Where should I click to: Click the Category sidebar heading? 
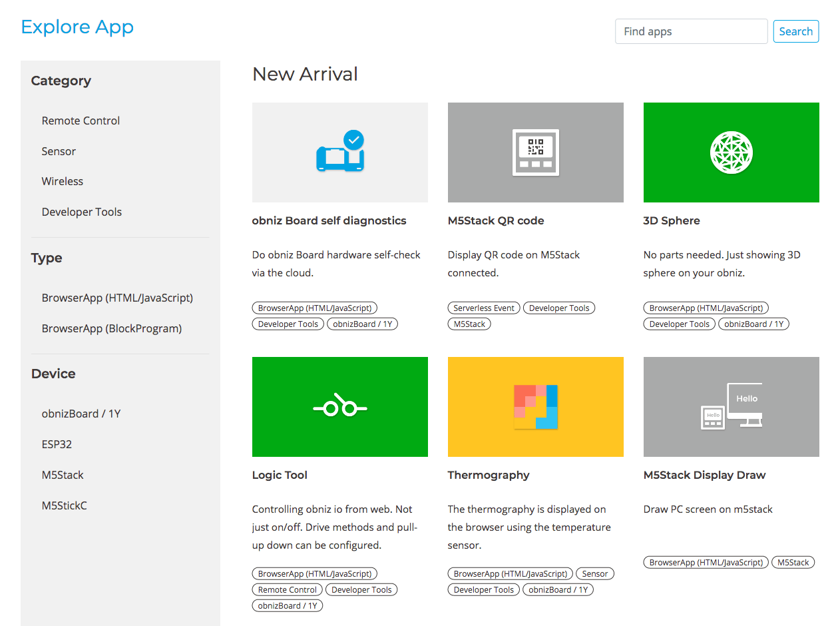(61, 81)
